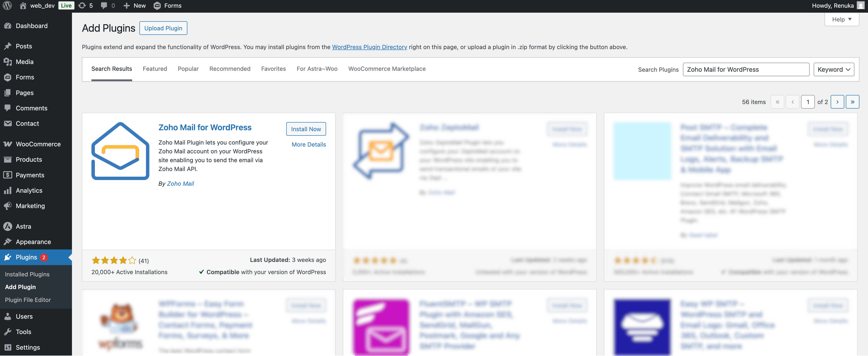868x356 pixels.
Task: Open the WordPress logo menu in admin bar
Action: pyautogui.click(x=7, y=5)
